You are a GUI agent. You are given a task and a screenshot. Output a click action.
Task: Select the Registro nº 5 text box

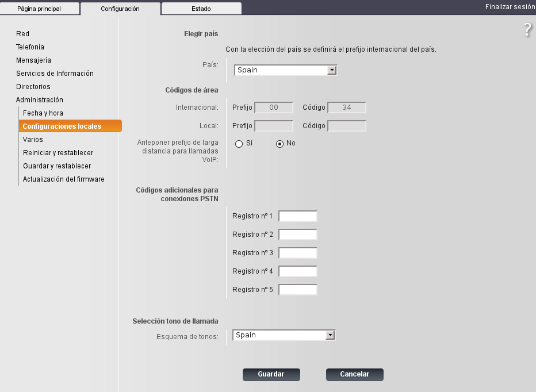(298, 290)
